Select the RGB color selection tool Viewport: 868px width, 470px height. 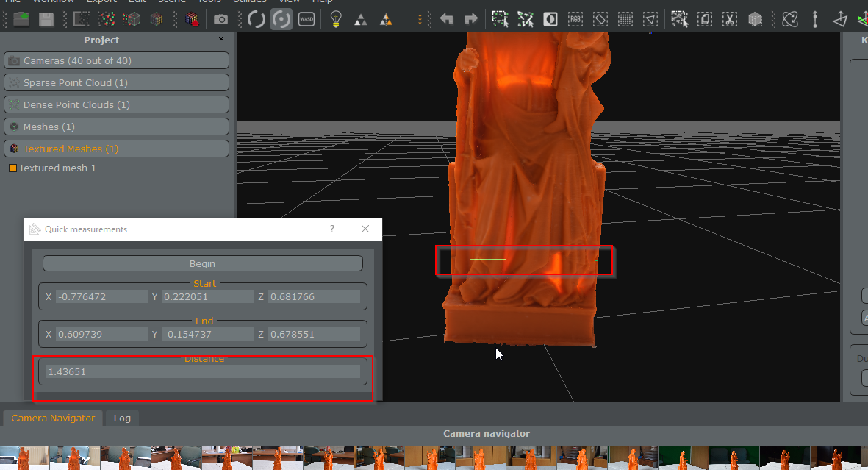(575, 19)
